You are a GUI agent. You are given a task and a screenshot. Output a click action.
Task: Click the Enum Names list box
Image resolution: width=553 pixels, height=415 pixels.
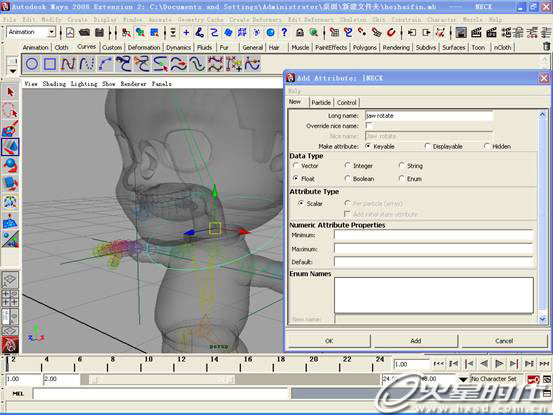pos(433,295)
